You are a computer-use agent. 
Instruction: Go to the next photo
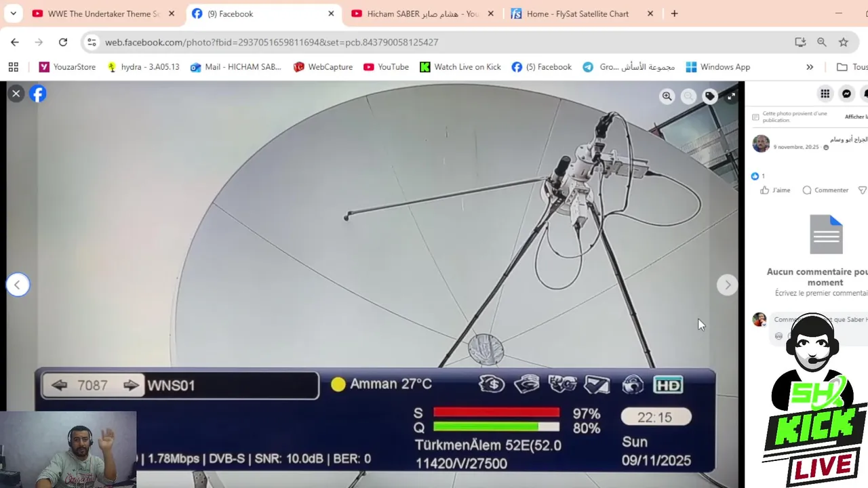point(728,285)
